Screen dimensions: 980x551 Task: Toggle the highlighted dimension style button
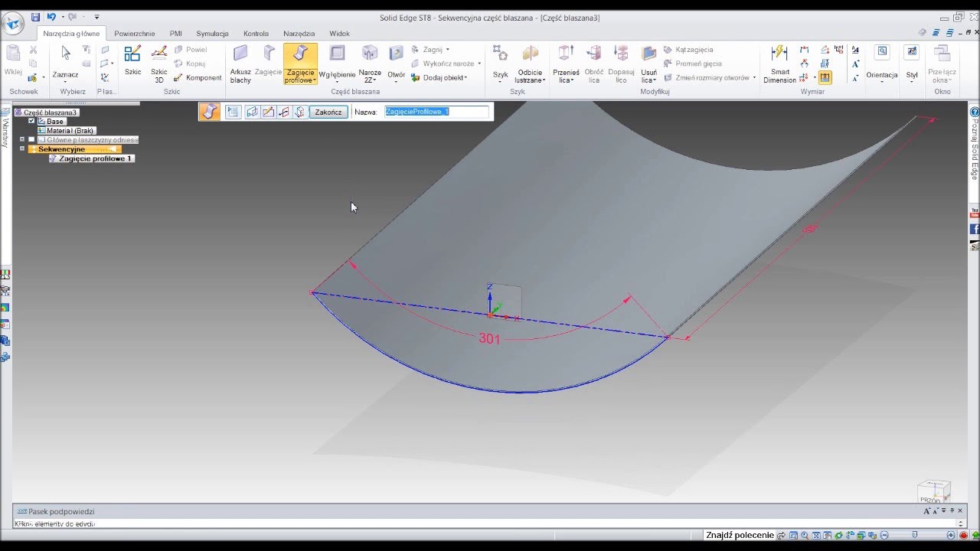[x=825, y=77]
